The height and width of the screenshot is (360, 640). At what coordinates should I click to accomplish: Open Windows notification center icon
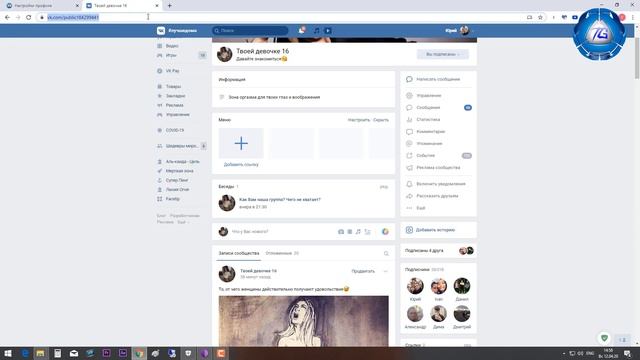(627, 353)
